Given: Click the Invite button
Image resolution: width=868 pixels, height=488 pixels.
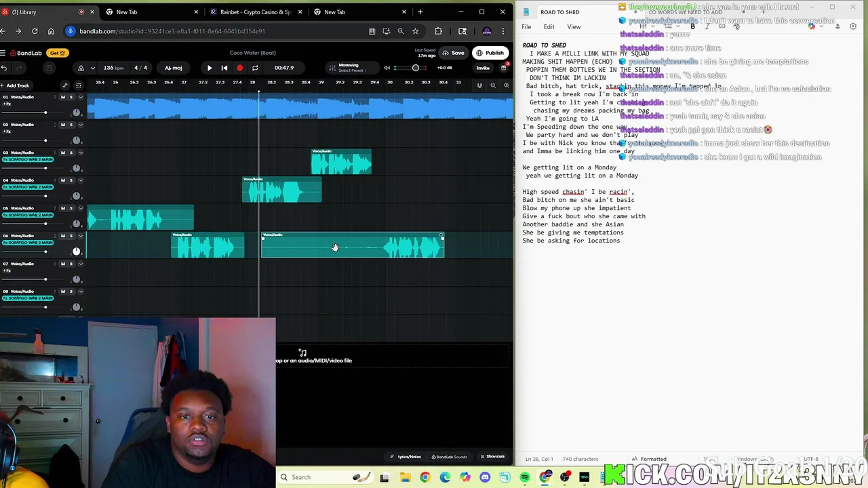Looking at the screenshot, I should 483,68.
